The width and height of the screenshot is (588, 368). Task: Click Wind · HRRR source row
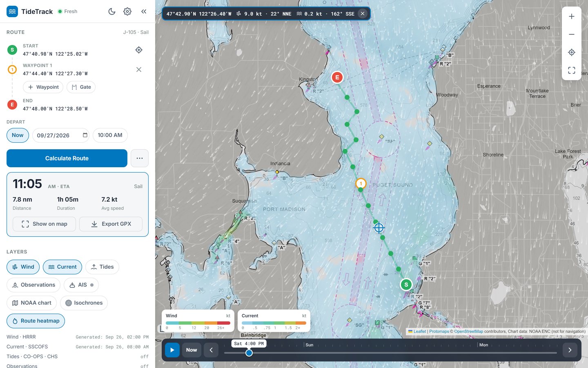[x=78, y=337]
